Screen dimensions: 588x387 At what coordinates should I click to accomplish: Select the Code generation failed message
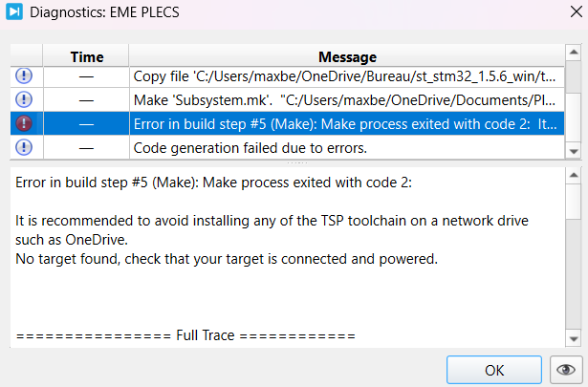(x=344, y=147)
